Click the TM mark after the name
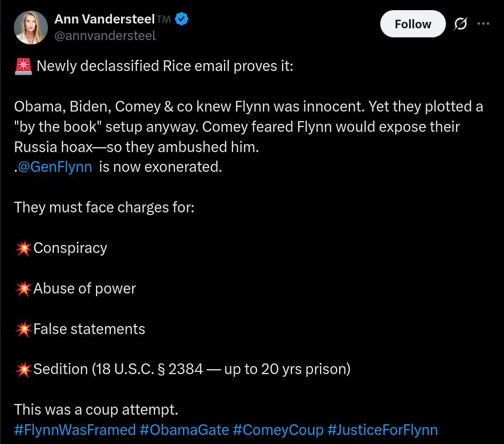 [x=164, y=19]
